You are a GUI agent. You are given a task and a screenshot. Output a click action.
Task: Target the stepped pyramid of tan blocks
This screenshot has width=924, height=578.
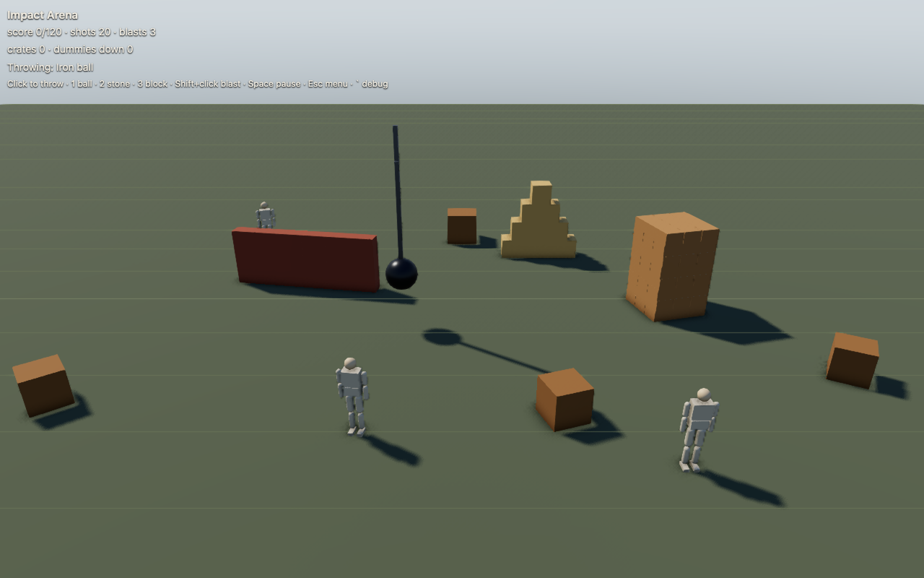pyautogui.click(x=539, y=220)
